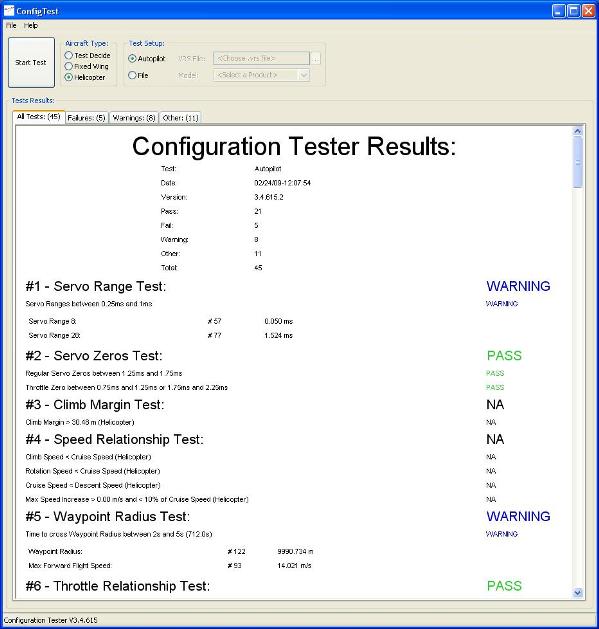Click the results vertical scrollbar thumb

click(x=578, y=162)
